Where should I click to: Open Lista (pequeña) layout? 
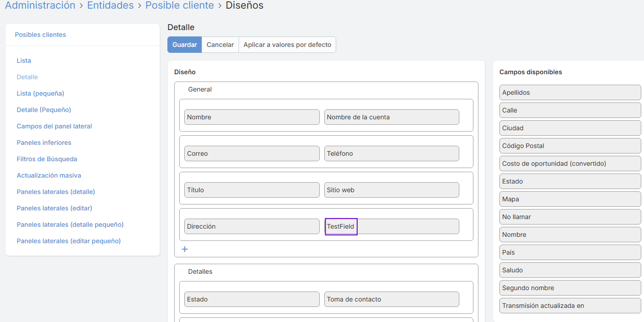tap(40, 93)
